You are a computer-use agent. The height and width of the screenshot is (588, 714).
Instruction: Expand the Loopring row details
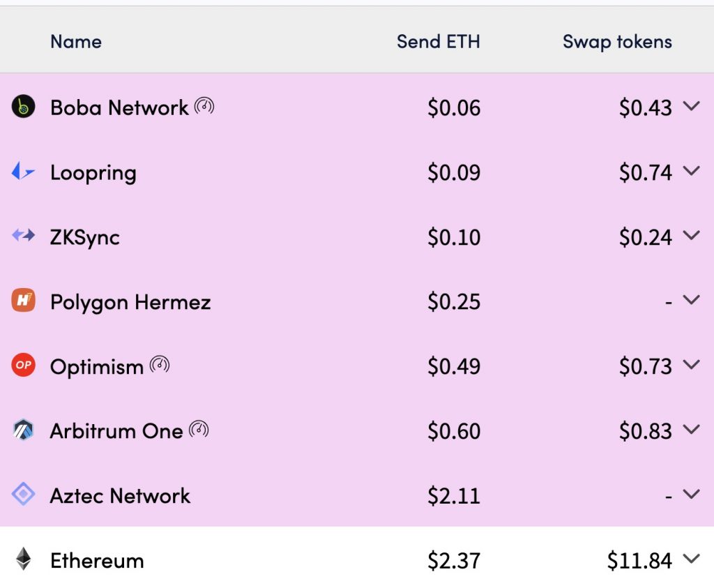point(691,171)
